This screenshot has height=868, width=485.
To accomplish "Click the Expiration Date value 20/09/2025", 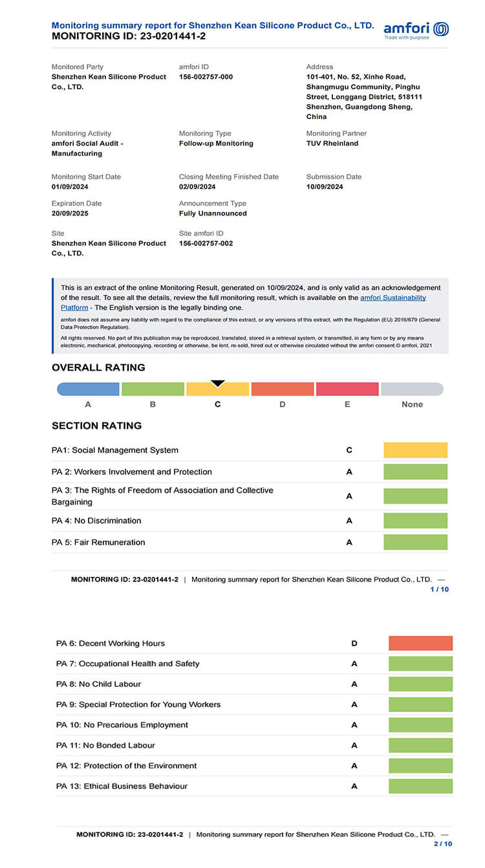I will pyautogui.click(x=70, y=213).
